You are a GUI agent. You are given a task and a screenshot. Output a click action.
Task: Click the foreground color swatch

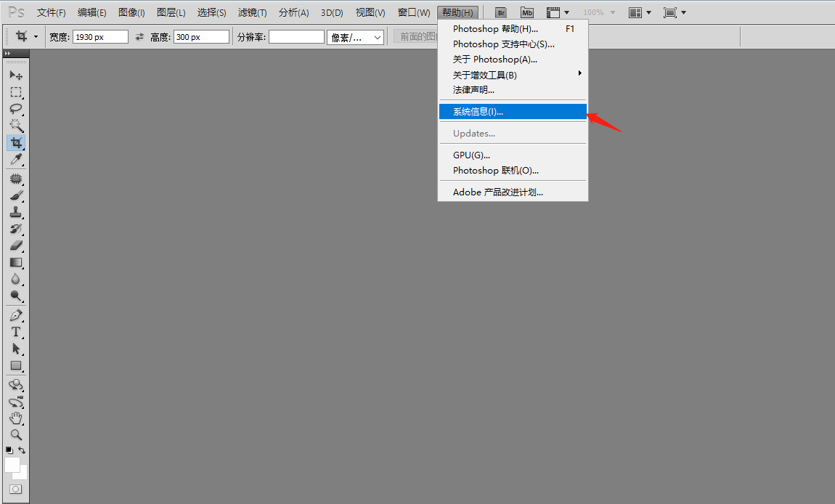click(12, 465)
